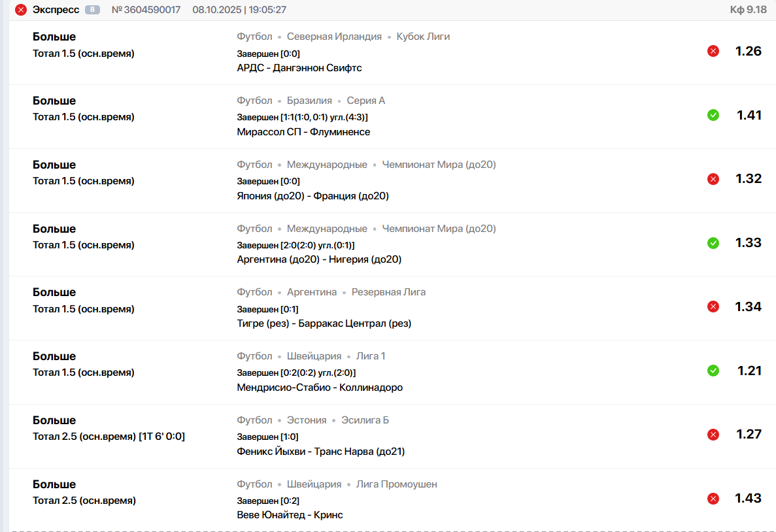This screenshot has height=532, width=776.
Task: Open Феникс Йыхви - Транс Нарва match link
Action: (320, 452)
